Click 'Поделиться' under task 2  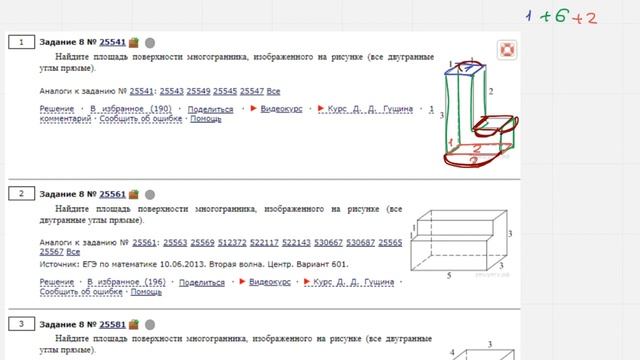tap(202, 282)
